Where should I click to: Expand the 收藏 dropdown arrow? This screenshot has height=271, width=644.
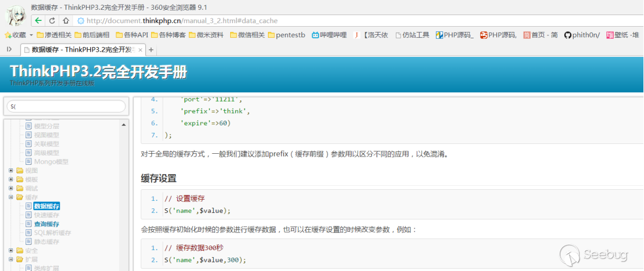pyautogui.click(x=31, y=35)
